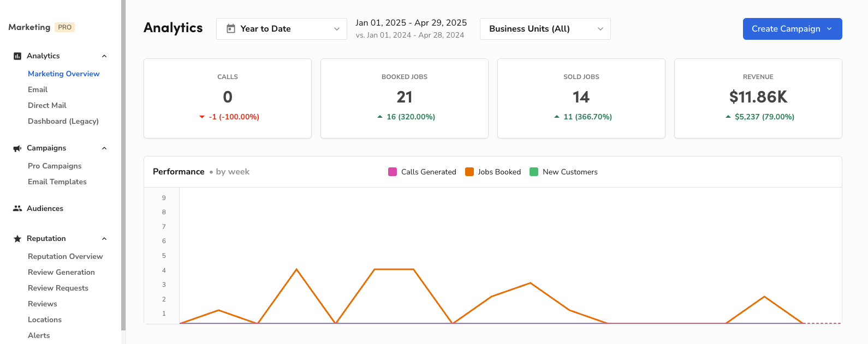The width and height of the screenshot is (868, 344).
Task: Open the Create Campaign dropdown arrow
Action: [829, 29]
